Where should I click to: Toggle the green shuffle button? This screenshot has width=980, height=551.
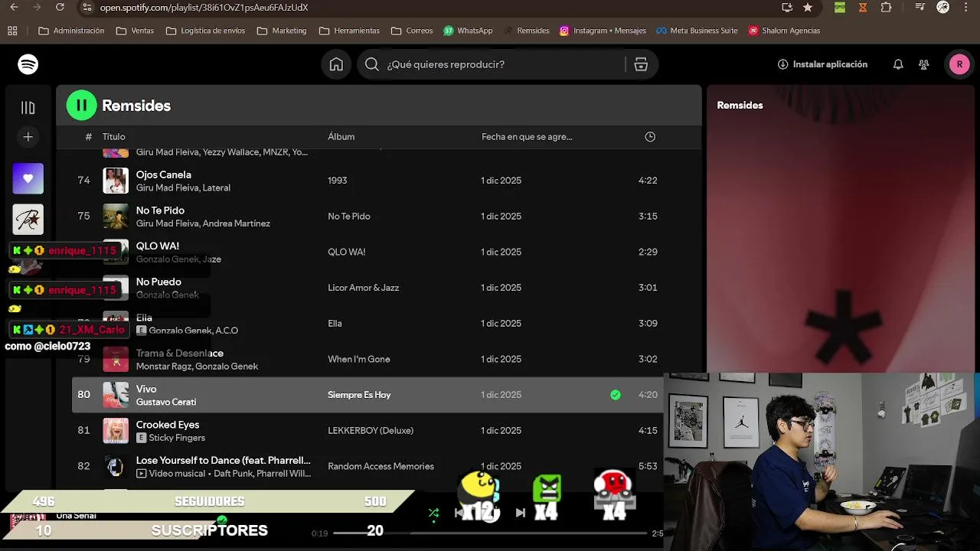coord(433,513)
